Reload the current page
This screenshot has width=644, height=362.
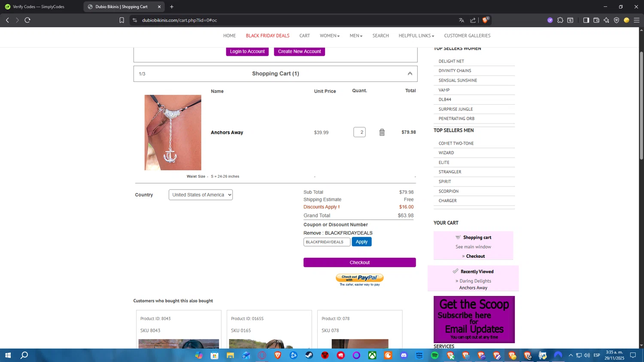point(27,20)
